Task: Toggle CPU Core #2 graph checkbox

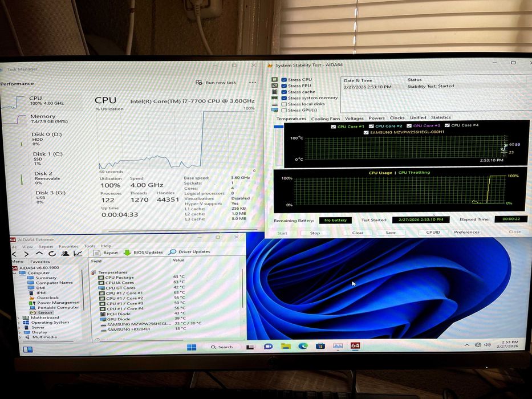Action: coord(371,126)
